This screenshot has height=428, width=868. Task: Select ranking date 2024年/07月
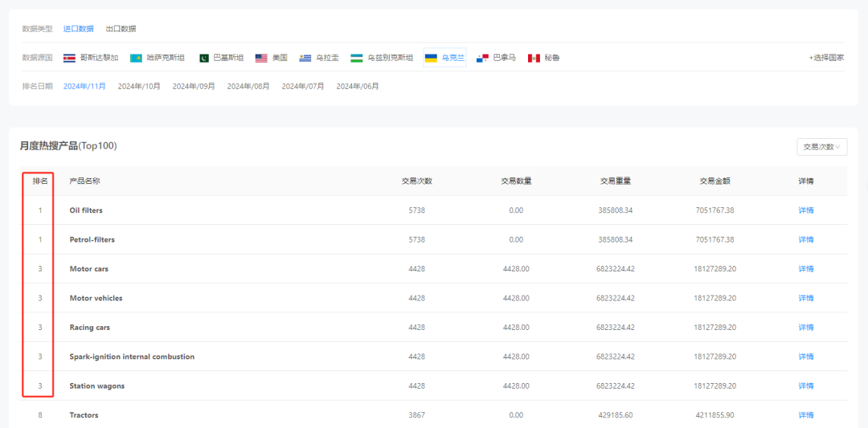(x=303, y=86)
